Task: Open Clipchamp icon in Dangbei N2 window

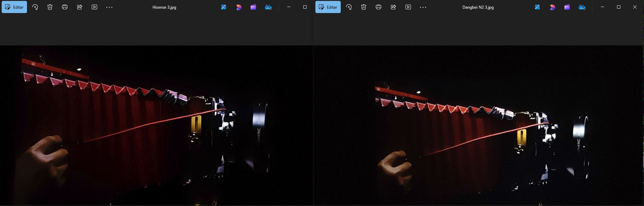Action: [567, 7]
